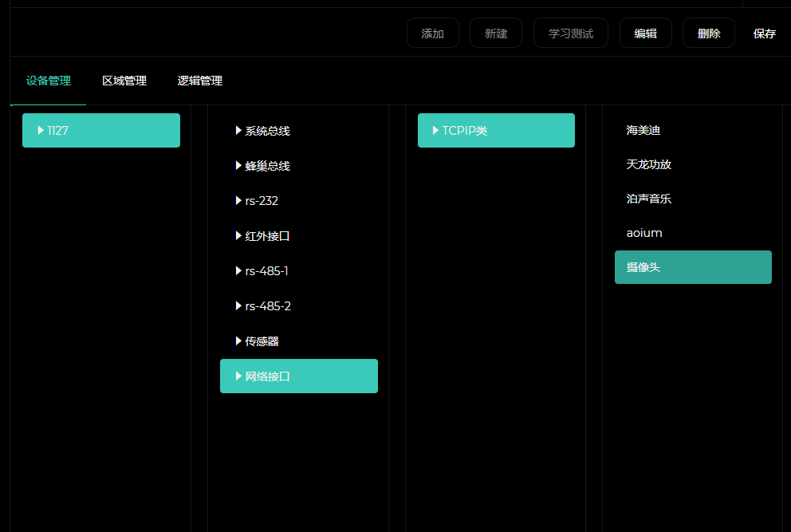The image size is (791, 532).
Task: Expand the 蜂巢总线 arrow
Action: click(x=238, y=166)
